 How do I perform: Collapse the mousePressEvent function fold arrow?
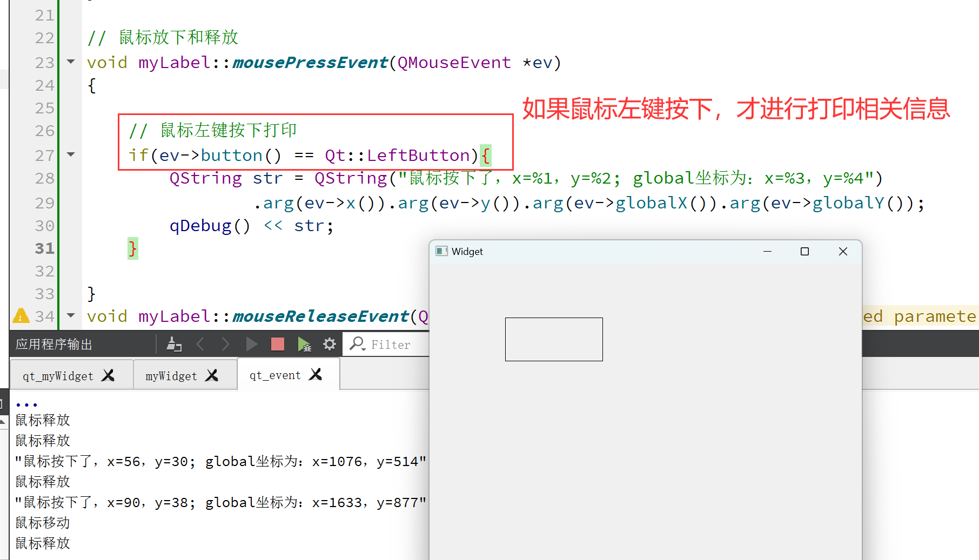[x=71, y=62]
